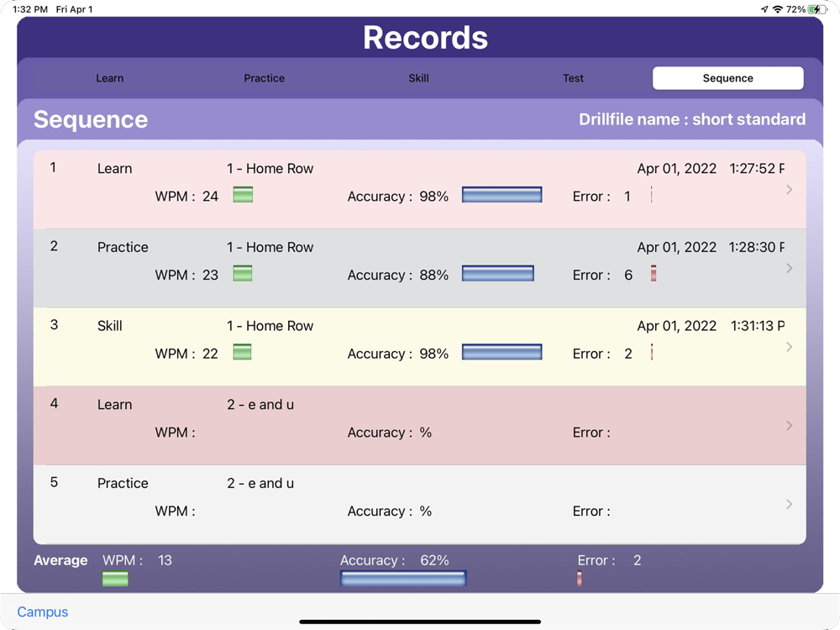This screenshot has height=630, width=840.
Task: Click 'Drillfile name : short standard'
Action: (692, 119)
